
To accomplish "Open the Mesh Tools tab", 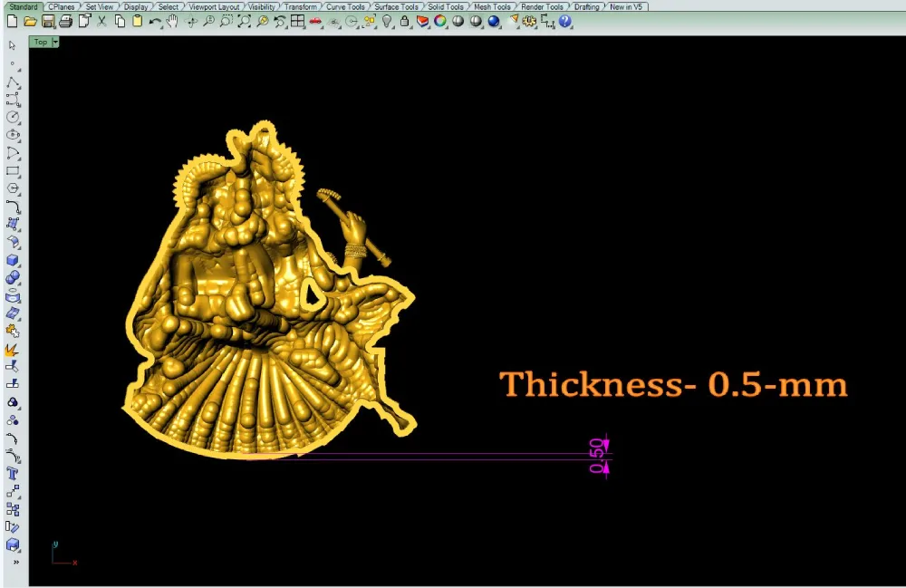I will [492, 6].
